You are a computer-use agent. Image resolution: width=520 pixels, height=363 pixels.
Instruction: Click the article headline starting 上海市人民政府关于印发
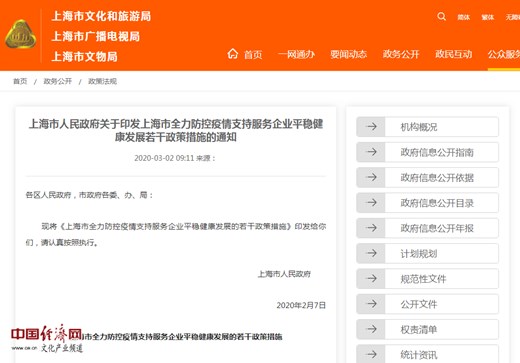tap(176, 130)
